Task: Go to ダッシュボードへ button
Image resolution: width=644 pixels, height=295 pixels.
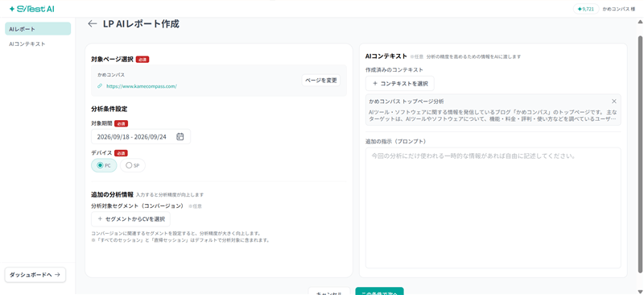Action: point(35,275)
